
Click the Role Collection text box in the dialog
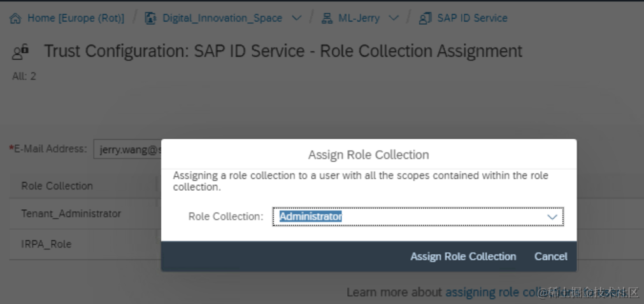(x=408, y=217)
